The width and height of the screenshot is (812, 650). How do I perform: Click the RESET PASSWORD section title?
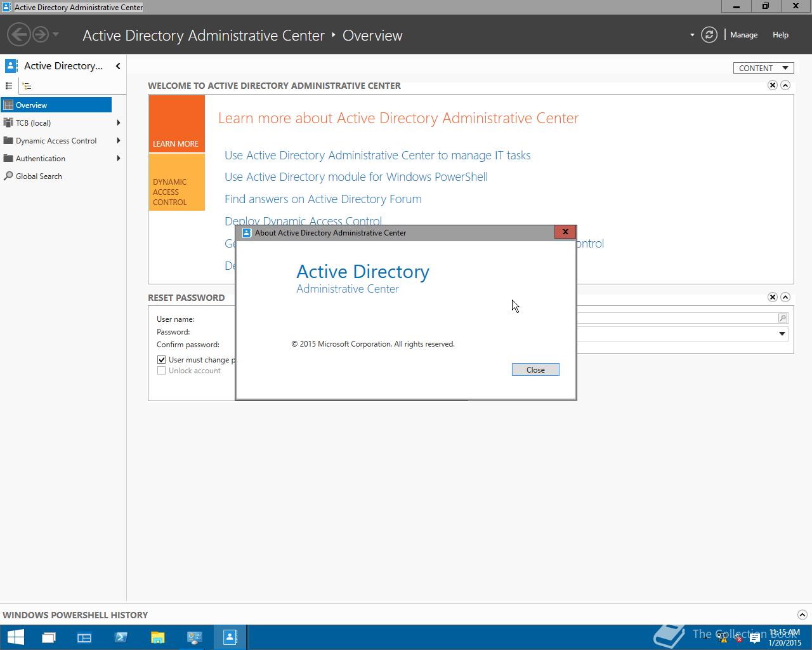click(x=186, y=297)
